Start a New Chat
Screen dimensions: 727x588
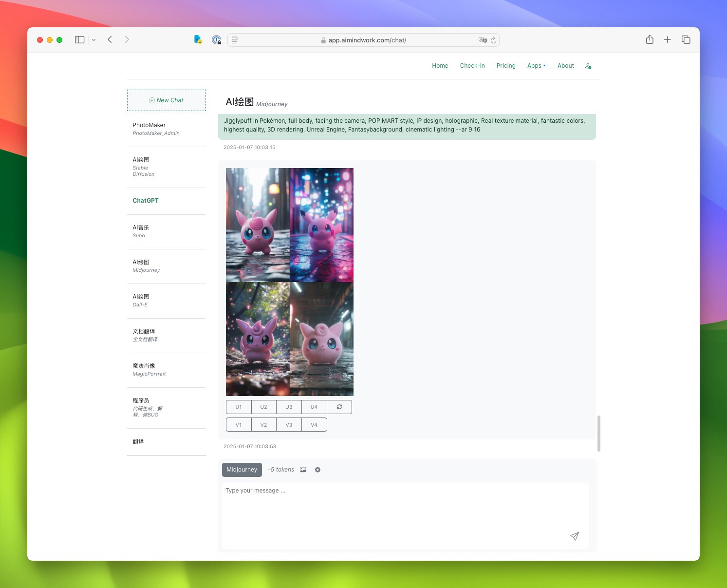[167, 100]
